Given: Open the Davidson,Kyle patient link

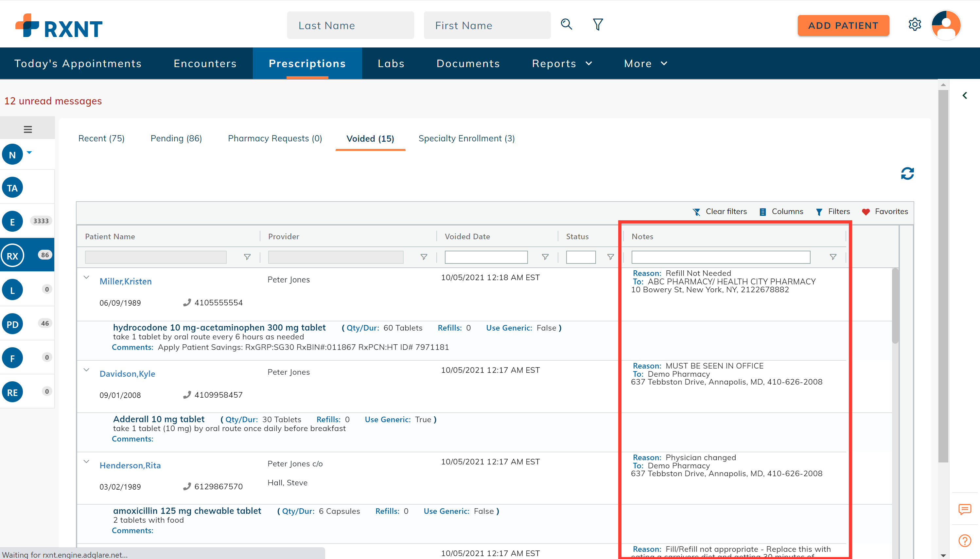Looking at the screenshot, I should 127,373.
